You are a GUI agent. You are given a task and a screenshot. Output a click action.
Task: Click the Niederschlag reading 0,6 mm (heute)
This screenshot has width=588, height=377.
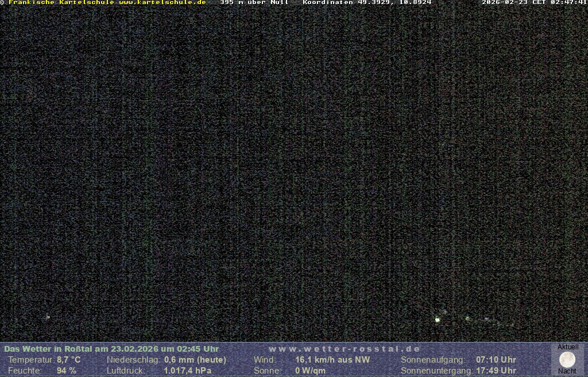click(x=195, y=360)
